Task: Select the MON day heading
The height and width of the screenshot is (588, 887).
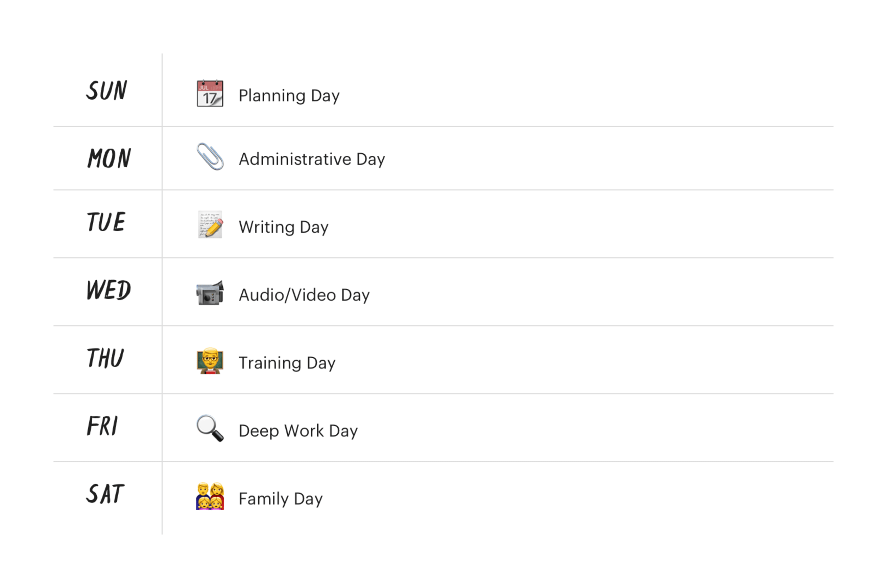Action: pos(109,158)
